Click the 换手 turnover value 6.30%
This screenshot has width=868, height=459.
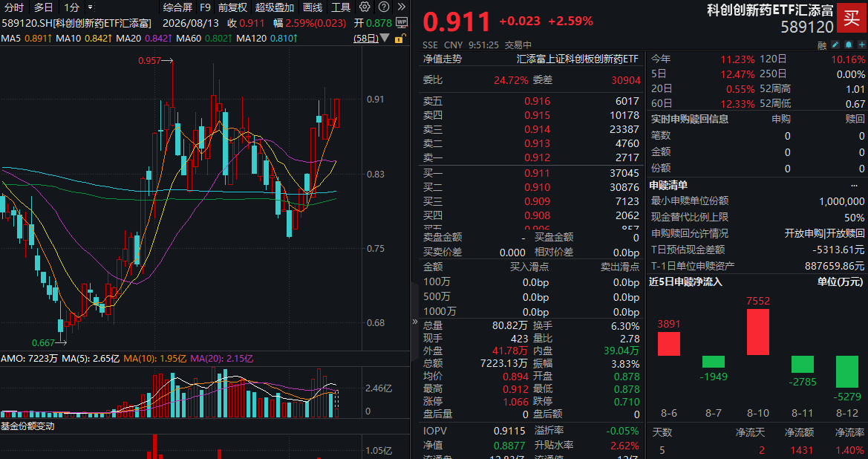[x=626, y=326]
